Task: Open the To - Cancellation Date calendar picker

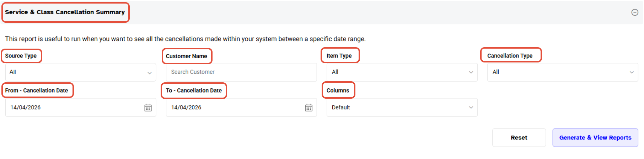Action: (308, 108)
